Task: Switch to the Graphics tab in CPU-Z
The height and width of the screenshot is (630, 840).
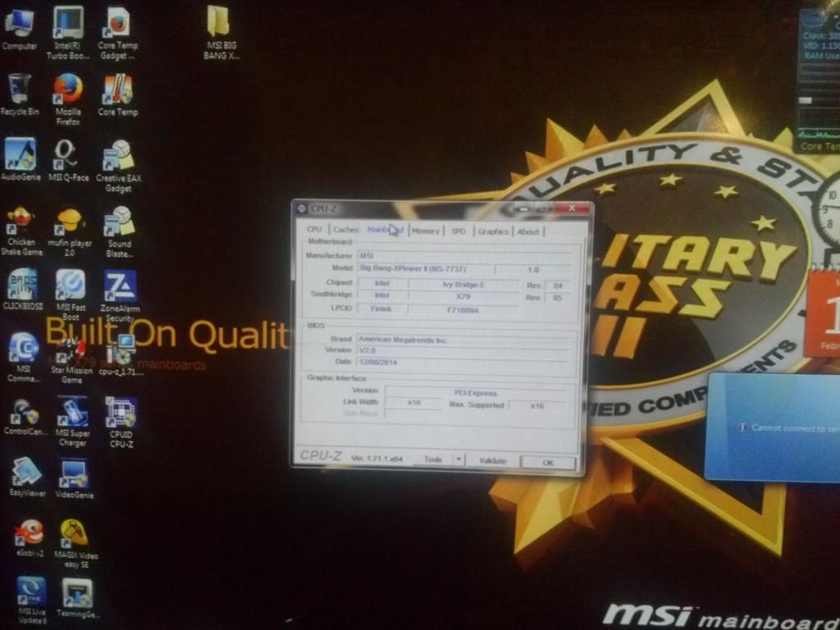Action: pos(493,231)
